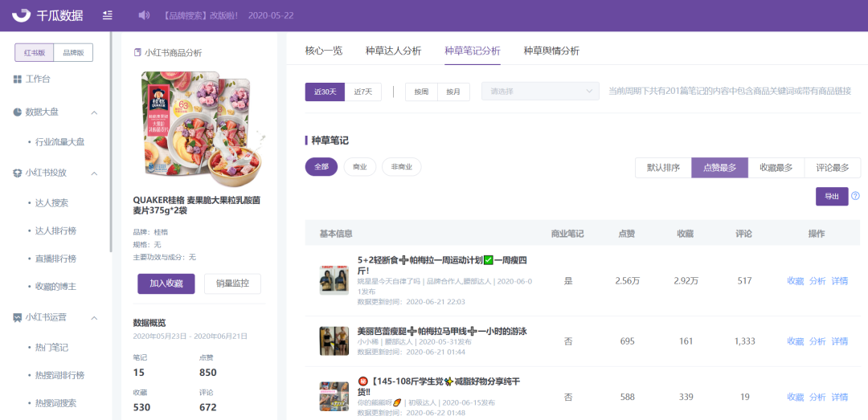Open 热门笔记 in sidebar
This screenshot has width=868, height=420.
click(51, 348)
